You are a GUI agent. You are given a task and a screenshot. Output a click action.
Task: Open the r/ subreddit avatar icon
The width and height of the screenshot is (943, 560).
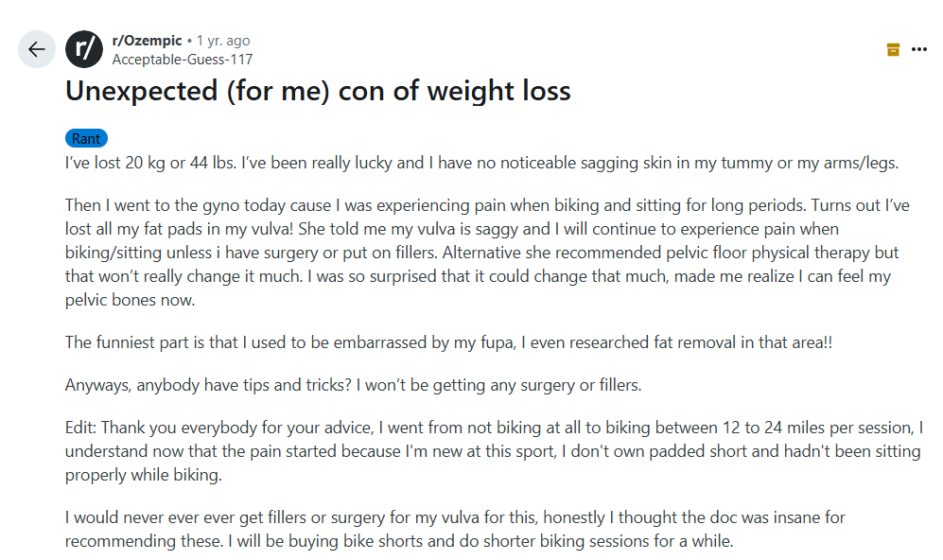(84, 49)
